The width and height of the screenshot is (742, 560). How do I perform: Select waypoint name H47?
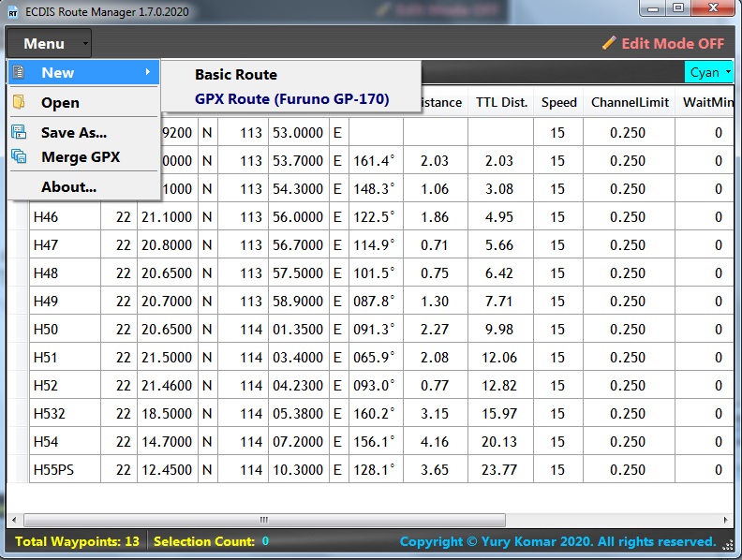(x=65, y=245)
